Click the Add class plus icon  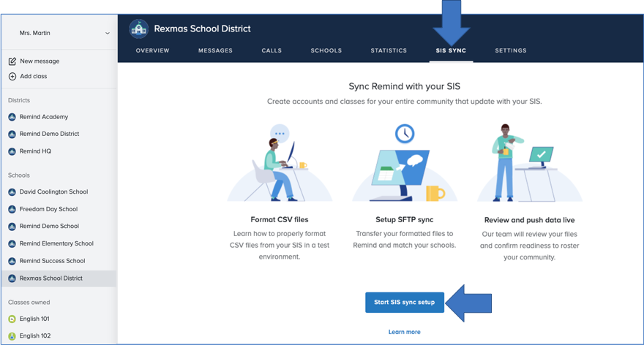[12, 76]
